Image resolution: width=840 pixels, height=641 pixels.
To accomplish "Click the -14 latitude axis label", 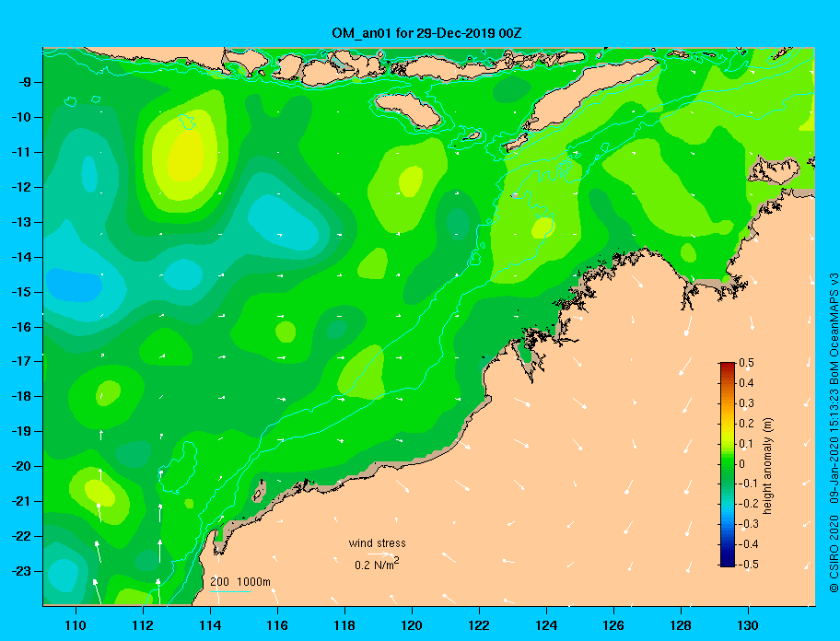I will click(x=22, y=257).
